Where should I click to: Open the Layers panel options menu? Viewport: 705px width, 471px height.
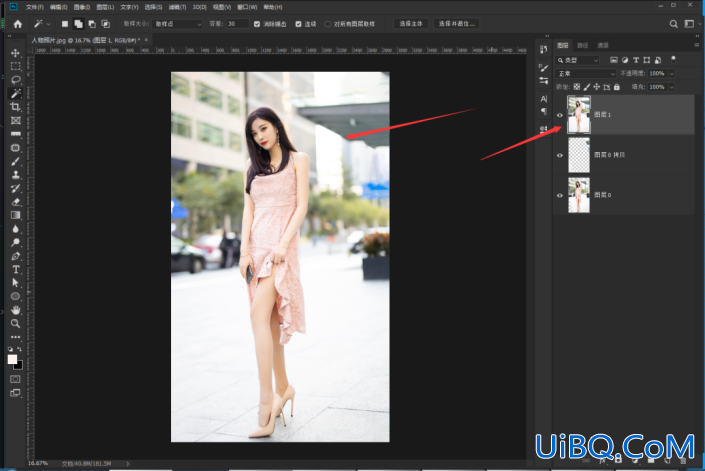(x=696, y=45)
